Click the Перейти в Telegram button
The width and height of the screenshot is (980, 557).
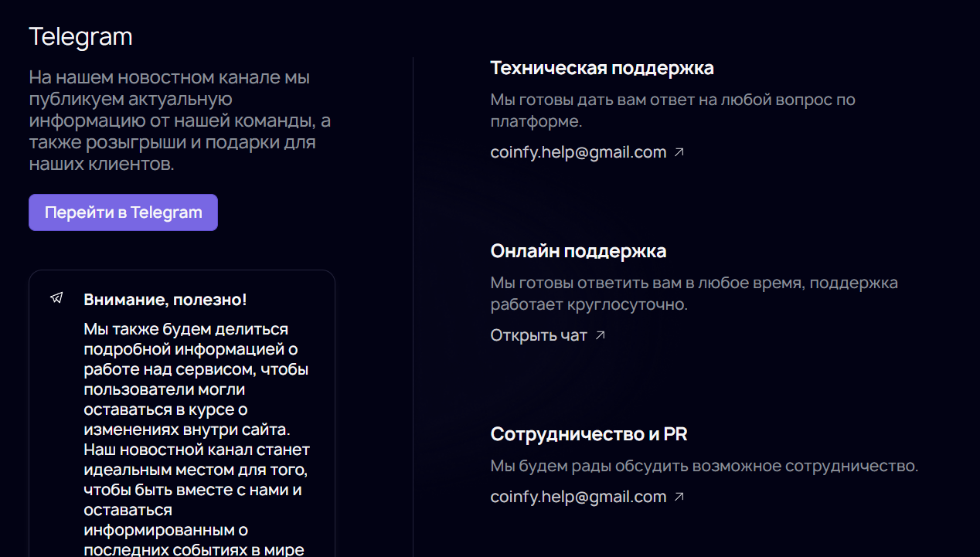click(x=123, y=212)
